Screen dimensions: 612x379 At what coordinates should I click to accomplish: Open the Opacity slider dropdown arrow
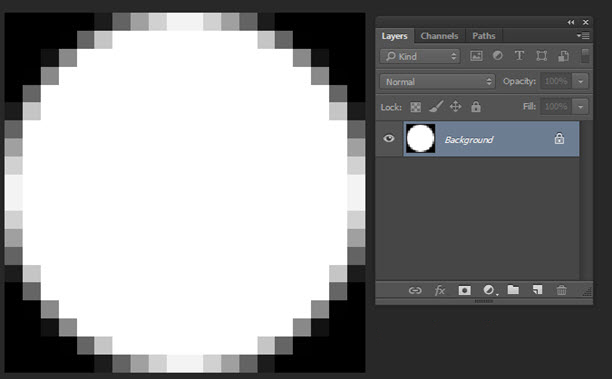(x=580, y=82)
